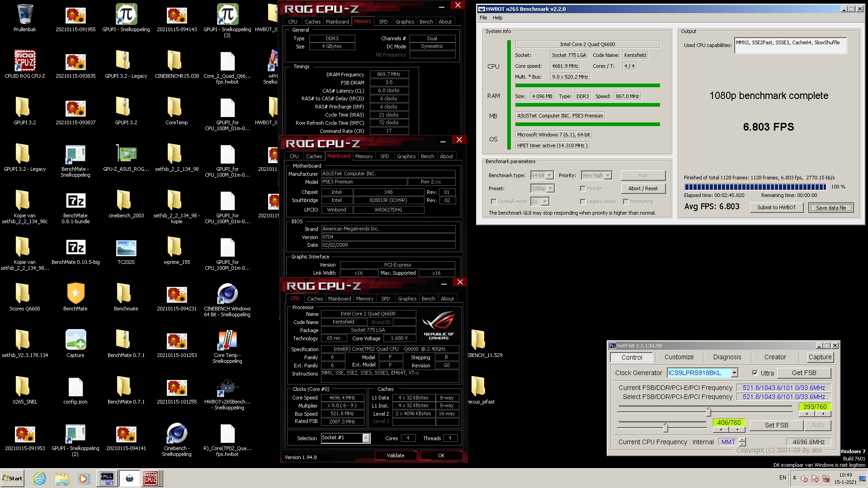Viewport: 868px width, 488px height.
Task: Open Windows Media Player from taskbar
Action: tap(84, 479)
